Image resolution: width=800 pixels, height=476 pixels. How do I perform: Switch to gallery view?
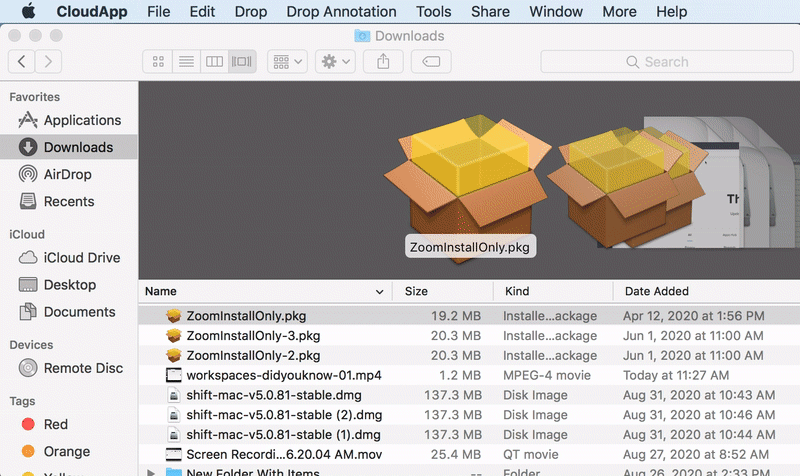tap(242, 62)
